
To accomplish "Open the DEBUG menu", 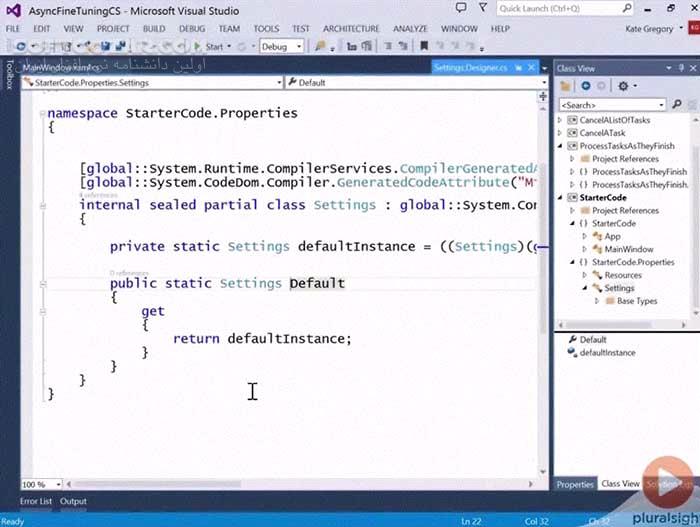I will coord(192,29).
